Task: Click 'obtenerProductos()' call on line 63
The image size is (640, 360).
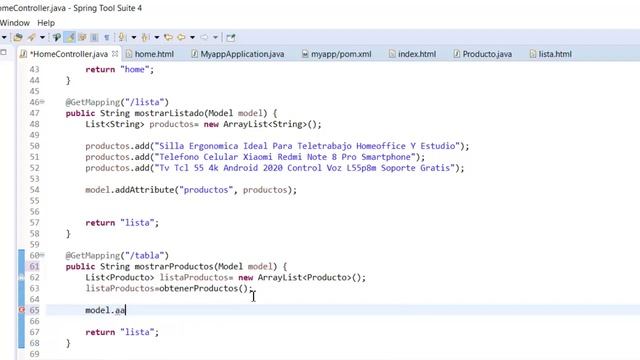Action: tap(203, 289)
